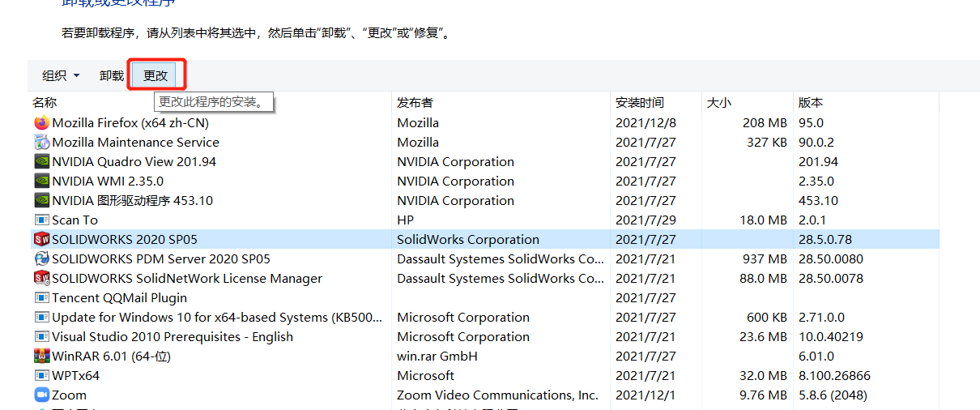Click publisher Zoom Video Communications, Inc.

(x=498, y=395)
